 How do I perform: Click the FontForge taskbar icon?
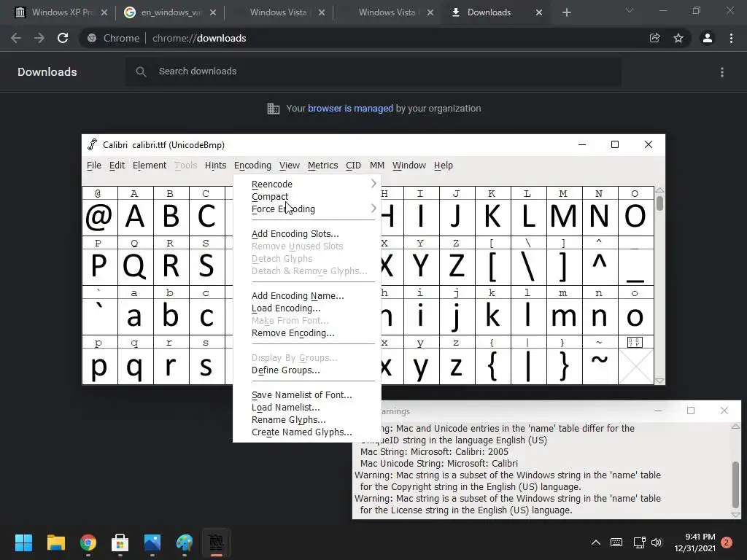pyautogui.click(x=216, y=542)
